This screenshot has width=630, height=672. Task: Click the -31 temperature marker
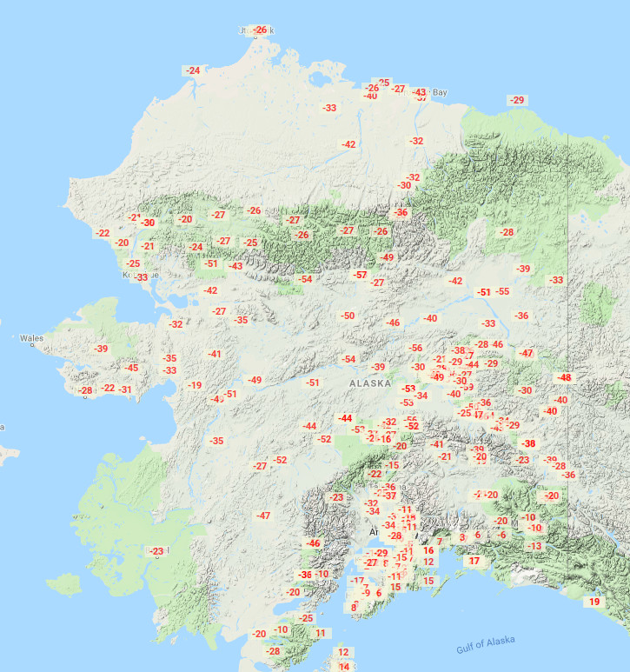click(125, 389)
